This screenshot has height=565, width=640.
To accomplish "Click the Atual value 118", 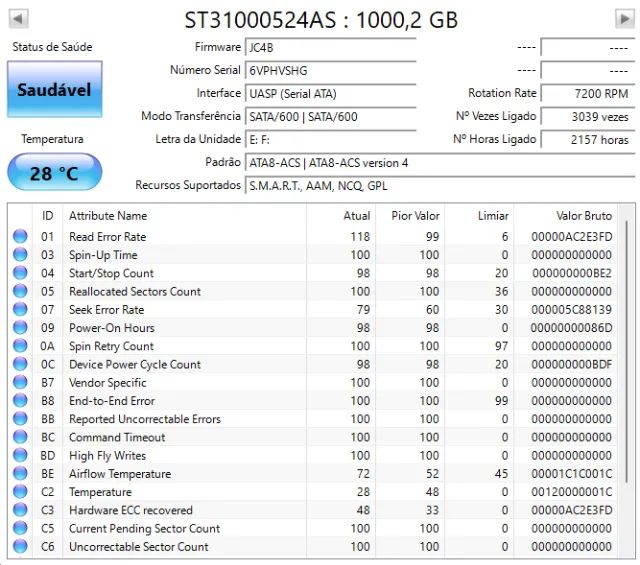I will pyautogui.click(x=360, y=237).
